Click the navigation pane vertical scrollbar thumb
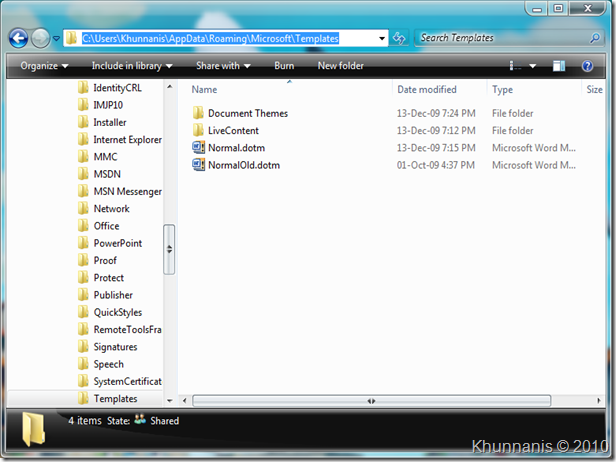The height and width of the screenshot is (462, 616). (x=169, y=249)
